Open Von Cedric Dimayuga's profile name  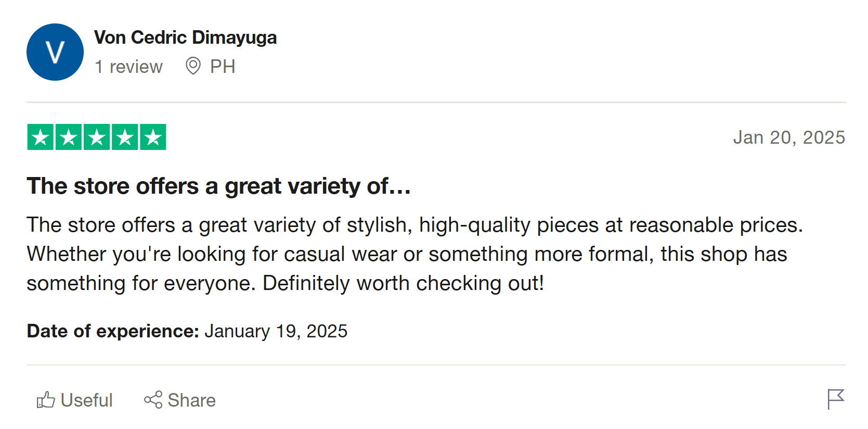[185, 37]
